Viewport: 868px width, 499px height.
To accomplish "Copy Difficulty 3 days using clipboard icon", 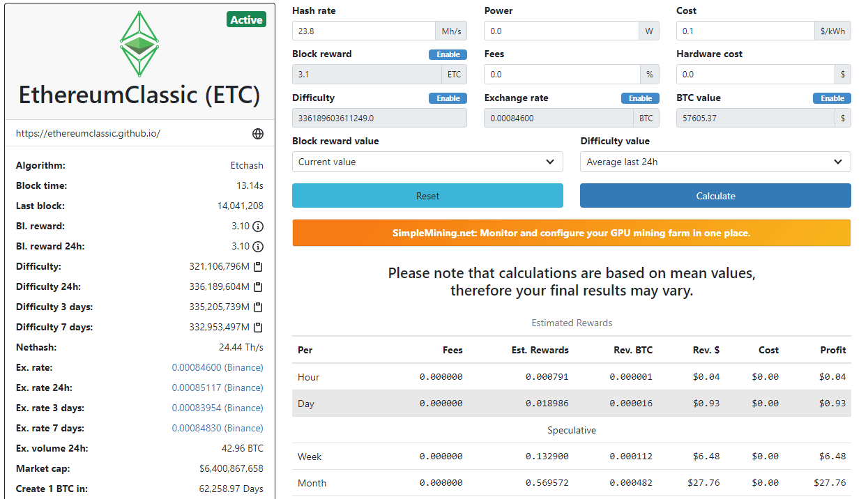I will [x=258, y=307].
